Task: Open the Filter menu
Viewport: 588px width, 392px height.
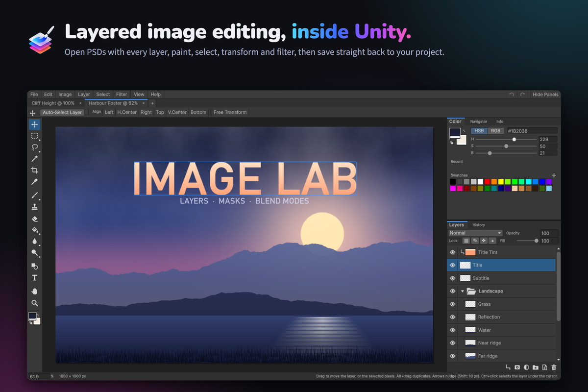Action: pyautogui.click(x=122, y=95)
